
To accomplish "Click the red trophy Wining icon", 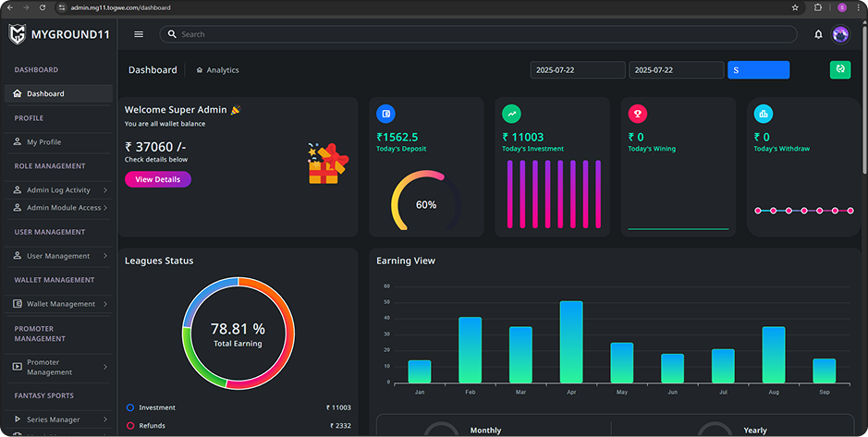I will [x=638, y=114].
